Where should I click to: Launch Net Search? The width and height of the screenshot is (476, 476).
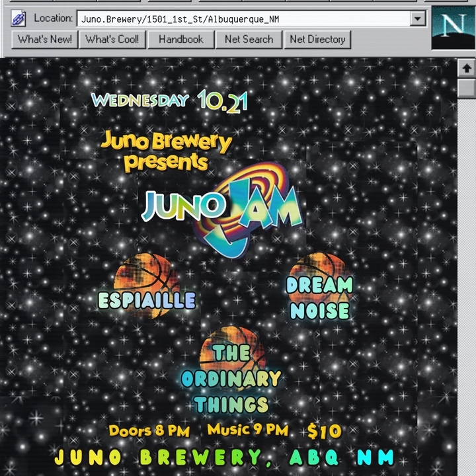click(249, 40)
